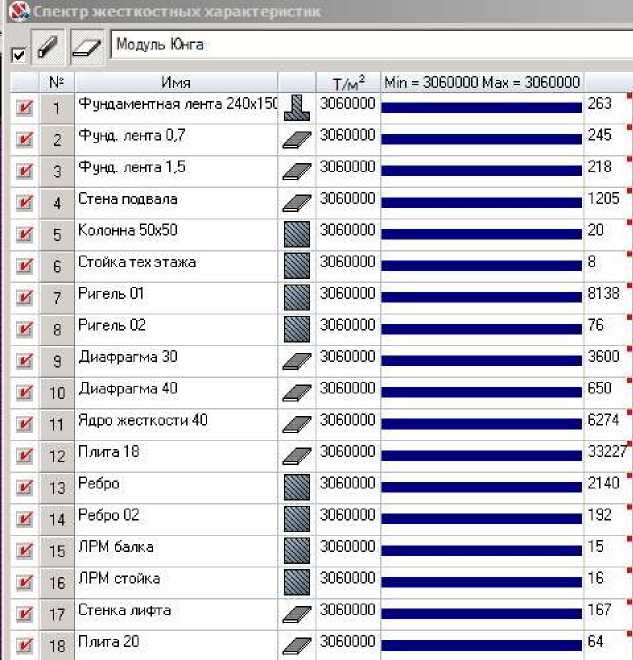Viewport: 633px width, 660px height.
Task: Click the Т/м² column header
Action: [x=348, y=82]
